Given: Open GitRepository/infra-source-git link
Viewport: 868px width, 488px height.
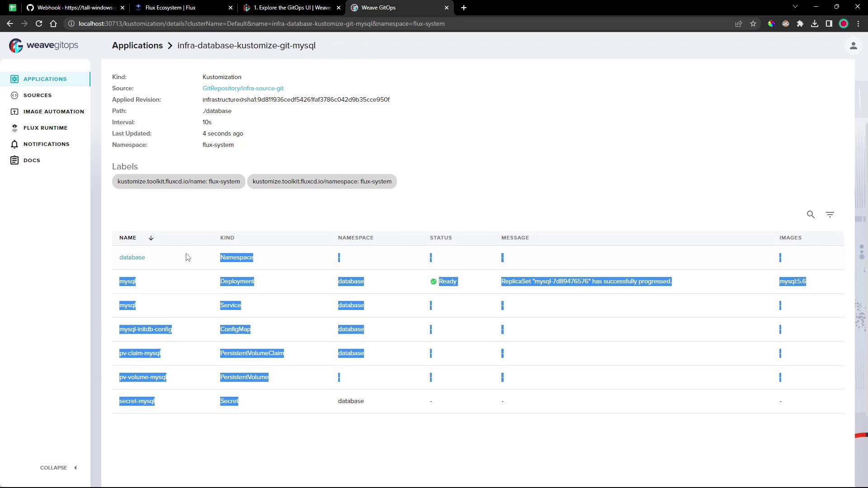Looking at the screenshot, I should click(x=243, y=89).
